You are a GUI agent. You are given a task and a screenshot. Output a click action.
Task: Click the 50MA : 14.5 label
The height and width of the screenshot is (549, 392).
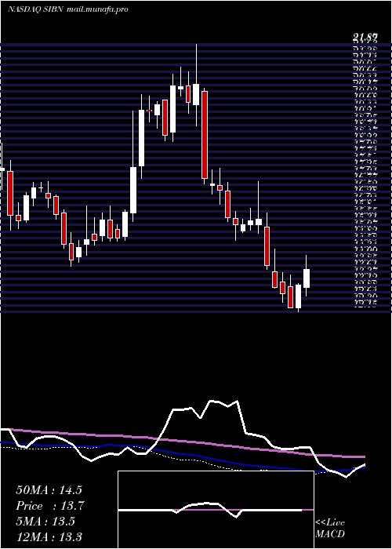coord(49,490)
